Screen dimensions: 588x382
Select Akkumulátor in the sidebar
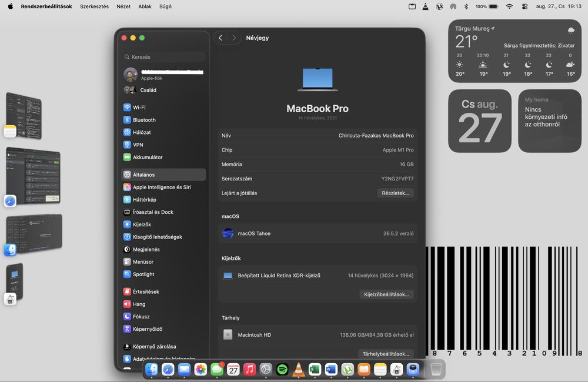pos(163,157)
